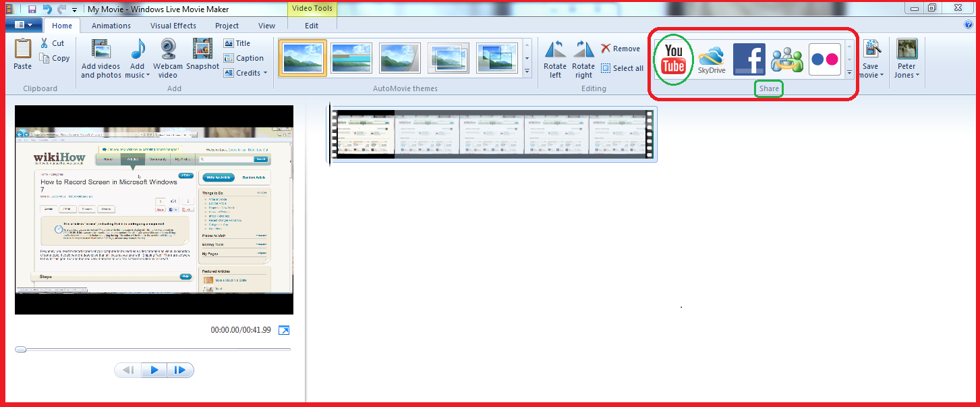This screenshot has height=407, width=980.
Task: Paste from the clipboard
Action: (x=22, y=54)
